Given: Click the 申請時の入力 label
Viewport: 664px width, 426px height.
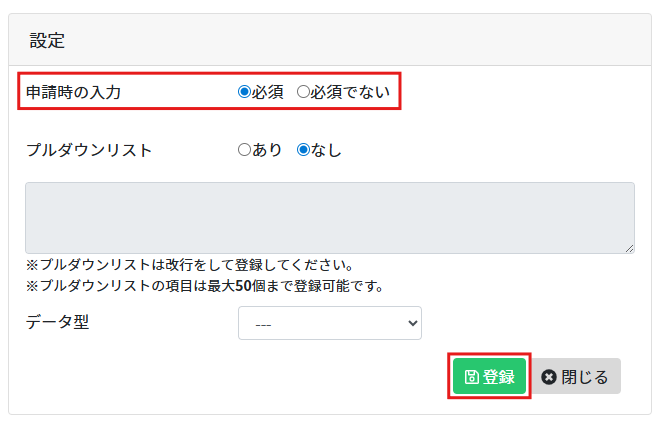Looking at the screenshot, I should point(73,92).
